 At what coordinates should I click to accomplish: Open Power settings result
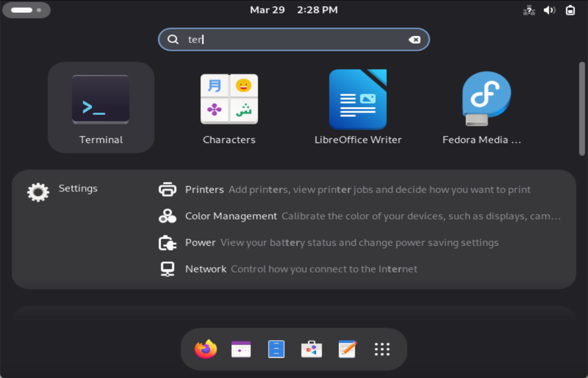[x=200, y=243]
